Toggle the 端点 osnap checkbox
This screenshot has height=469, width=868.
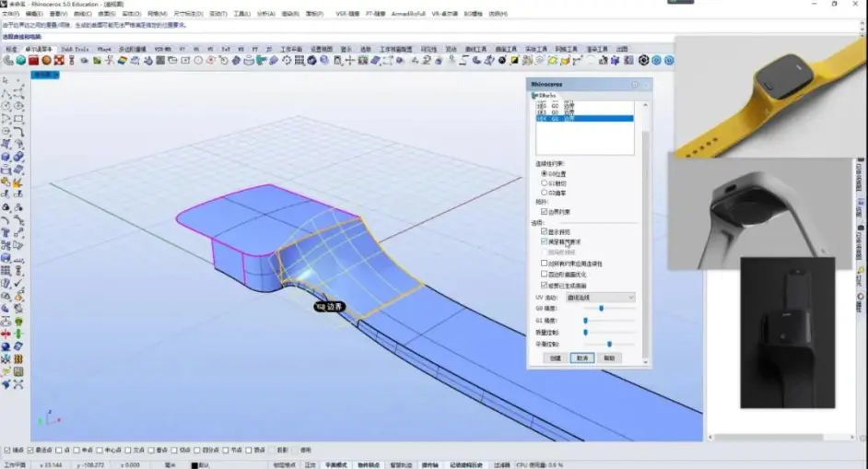(7, 451)
